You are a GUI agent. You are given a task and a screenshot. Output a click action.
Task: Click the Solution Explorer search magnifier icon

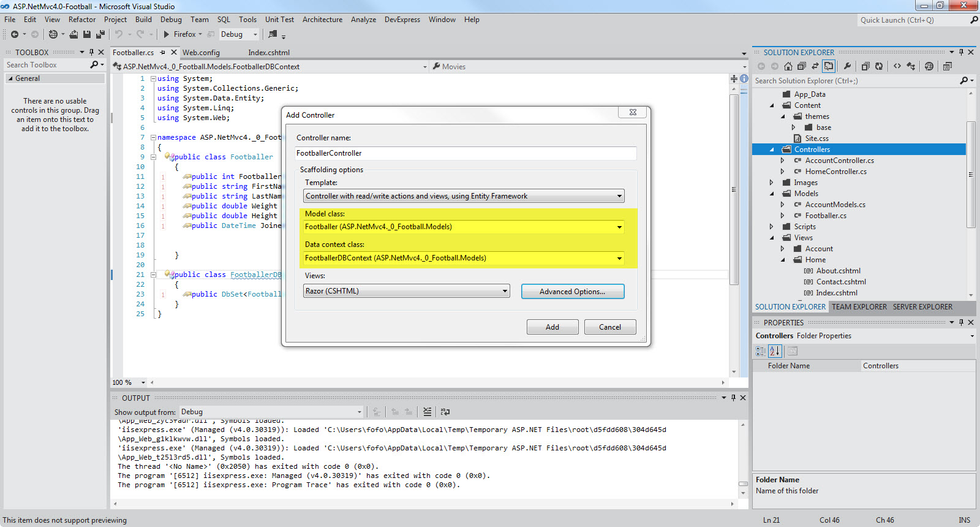click(x=964, y=80)
